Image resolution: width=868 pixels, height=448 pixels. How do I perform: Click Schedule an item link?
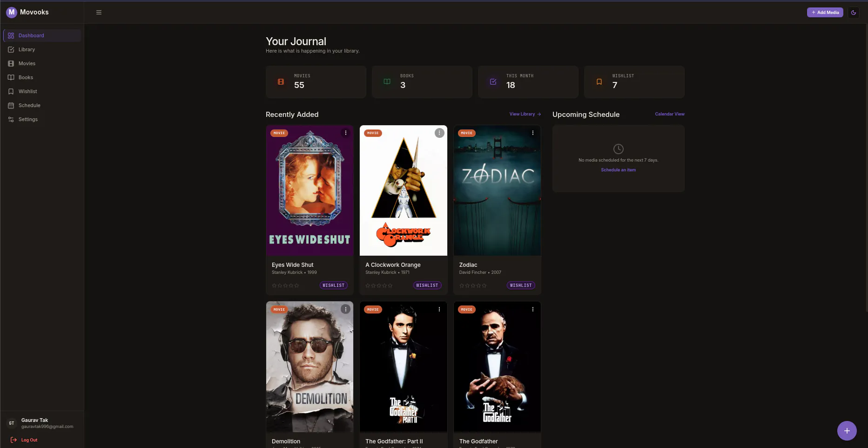tap(618, 170)
